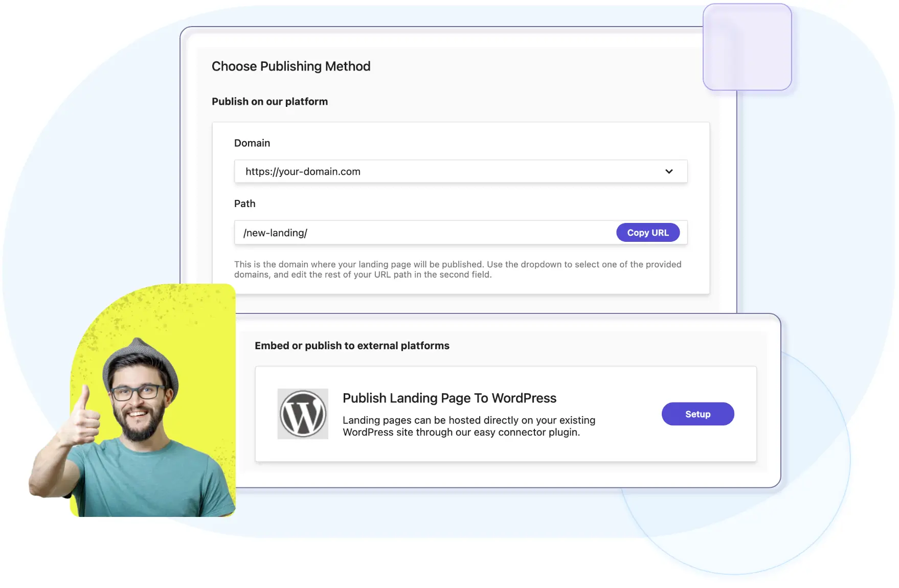The width and height of the screenshot is (899, 588).
Task: Click the 'Publish Landing Page To WordPress' title
Action: (449, 398)
